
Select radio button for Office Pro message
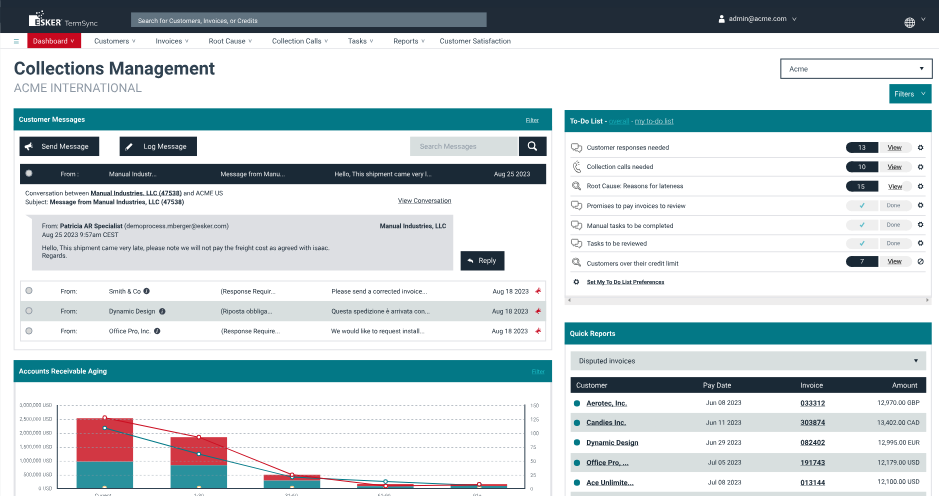click(29, 331)
